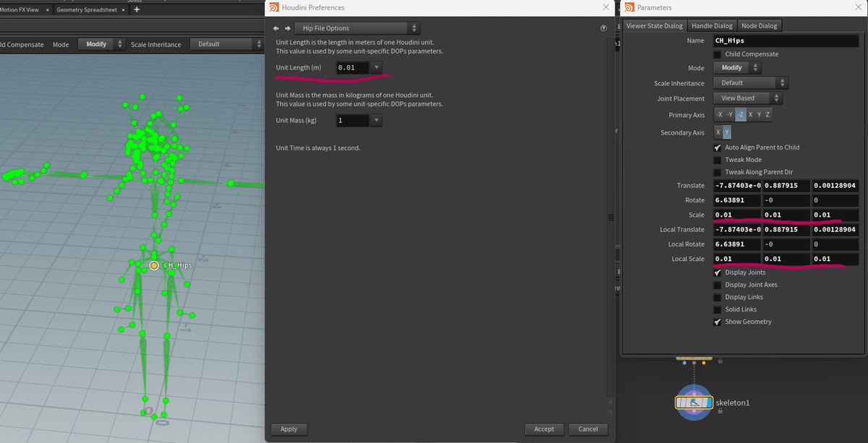Screen dimensions: 868x443
Task: Enable the Display Joint Axes checkbox
Action: (718, 284)
